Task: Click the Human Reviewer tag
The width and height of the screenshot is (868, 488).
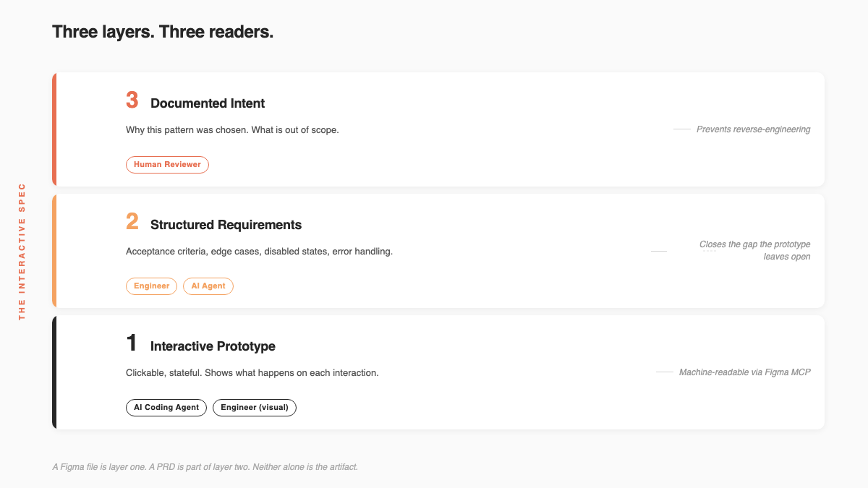Action: pyautogui.click(x=167, y=164)
